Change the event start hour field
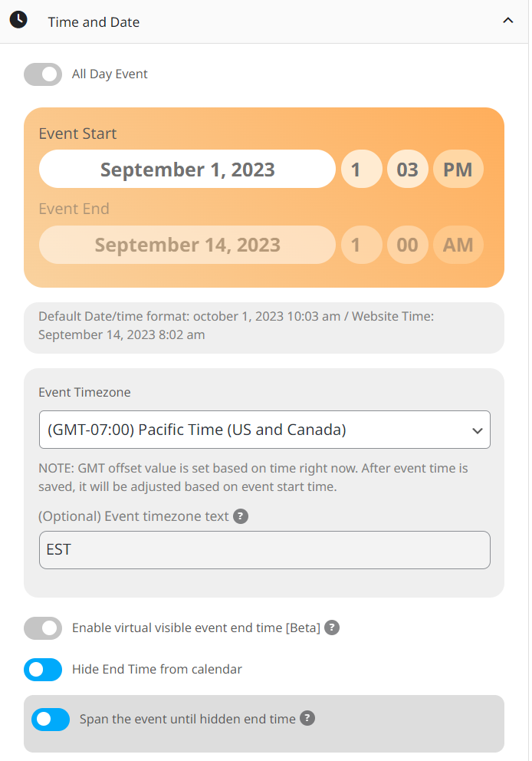532x761 pixels. pyautogui.click(x=362, y=169)
